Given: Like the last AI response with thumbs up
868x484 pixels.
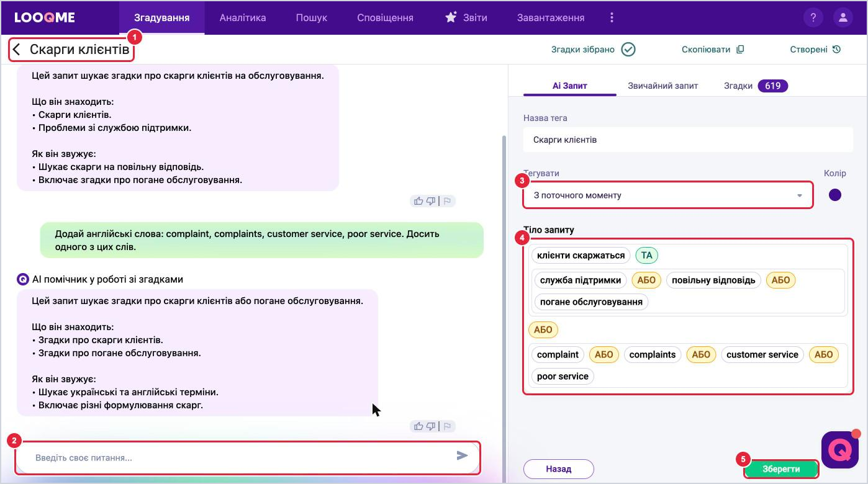Looking at the screenshot, I should click(x=418, y=426).
